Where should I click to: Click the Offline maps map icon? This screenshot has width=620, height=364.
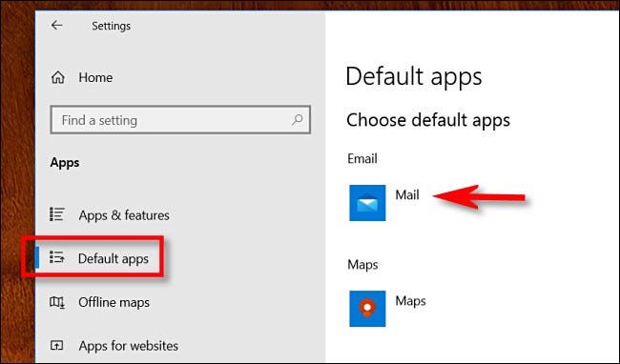[57, 302]
